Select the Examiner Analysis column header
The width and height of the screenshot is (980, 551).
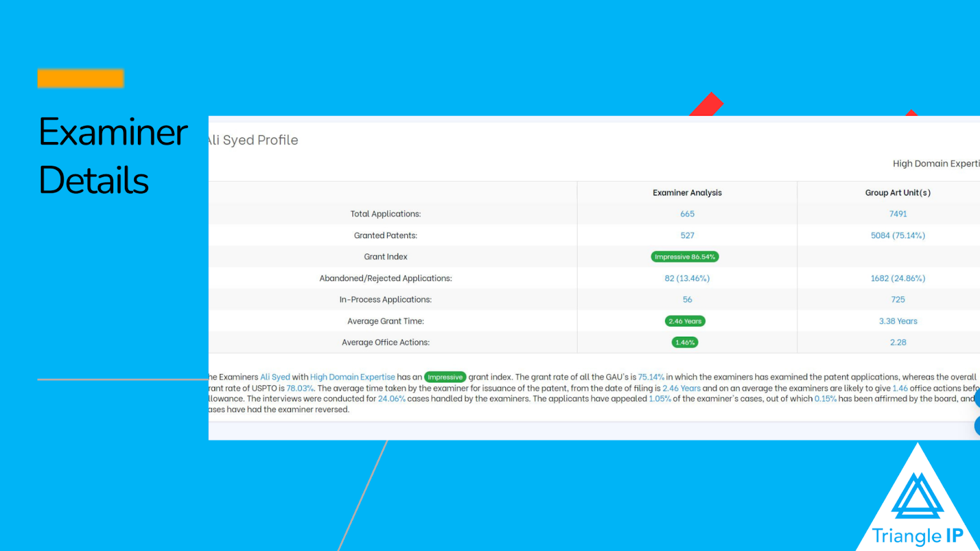pyautogui.click(x=687, y=192)
